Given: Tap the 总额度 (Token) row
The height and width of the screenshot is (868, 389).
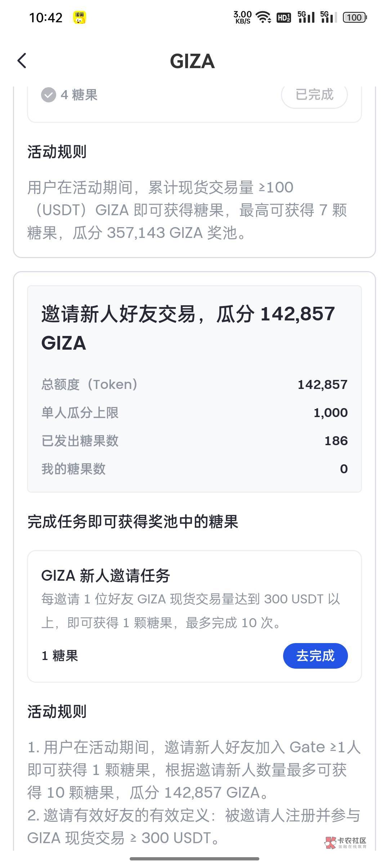Looking at the screenshot, I should point(194,385).
